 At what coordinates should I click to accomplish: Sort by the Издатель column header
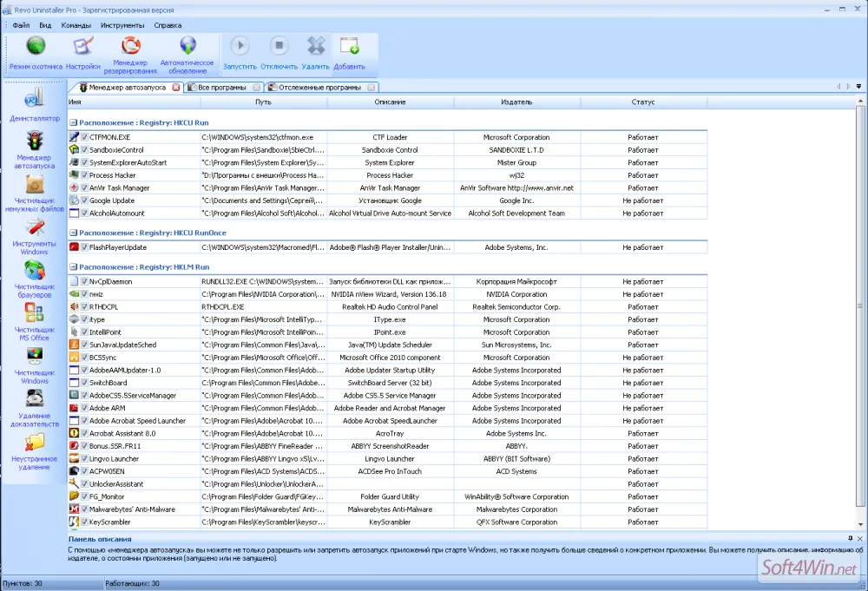coord(516,102)
